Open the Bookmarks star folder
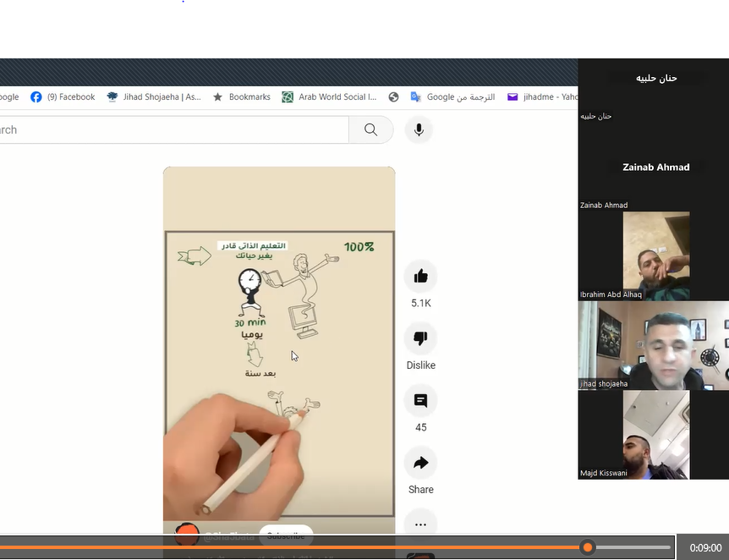 point(242,96)
